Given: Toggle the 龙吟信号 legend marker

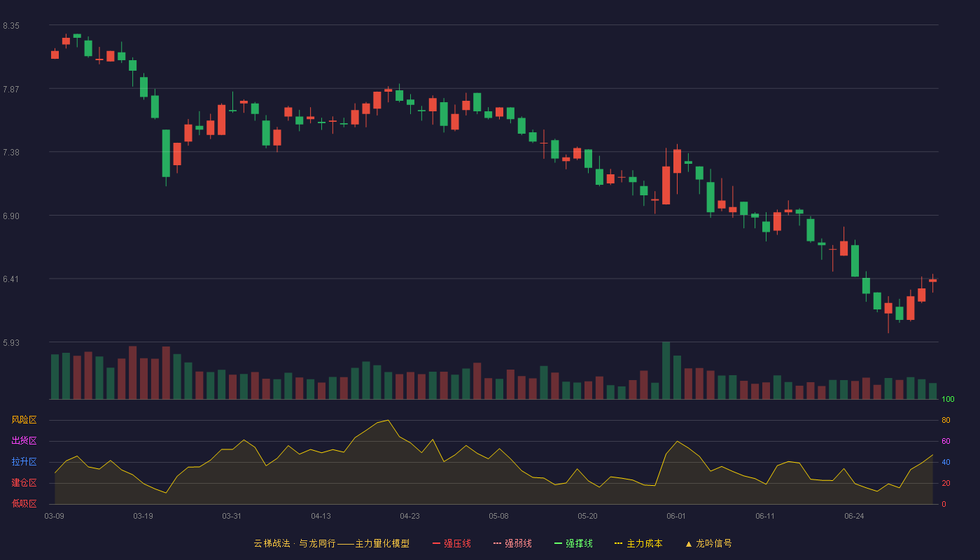Looking at the screenshot, I should (708, 543).
